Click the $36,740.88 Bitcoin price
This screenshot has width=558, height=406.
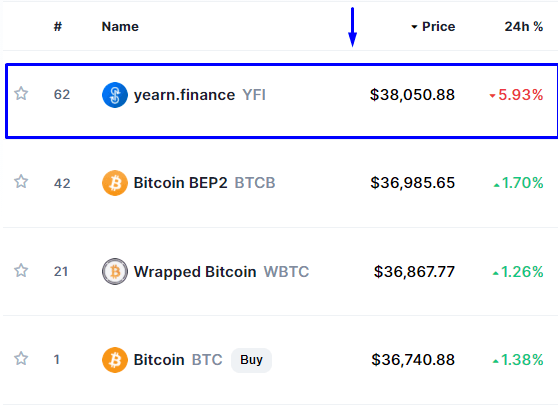point(413,360)
